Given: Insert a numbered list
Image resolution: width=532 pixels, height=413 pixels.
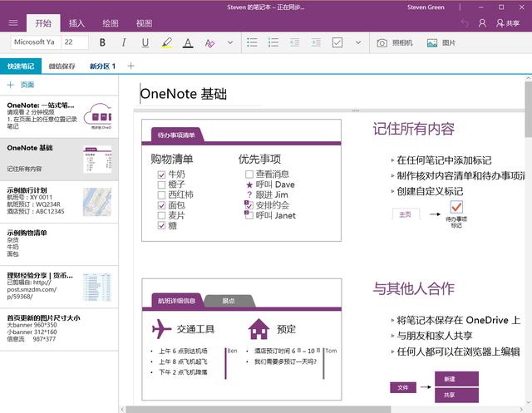Looking at the screenshot, I should pos(273,42).
